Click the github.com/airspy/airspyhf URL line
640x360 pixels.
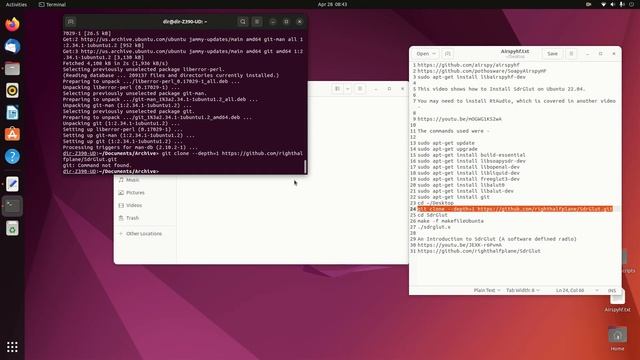(x=468, y=65)
